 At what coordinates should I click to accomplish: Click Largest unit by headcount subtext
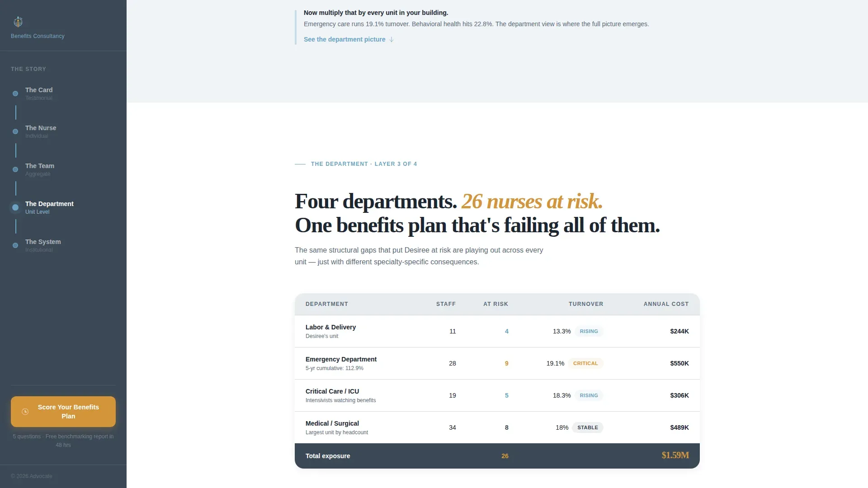pos(337,432)
